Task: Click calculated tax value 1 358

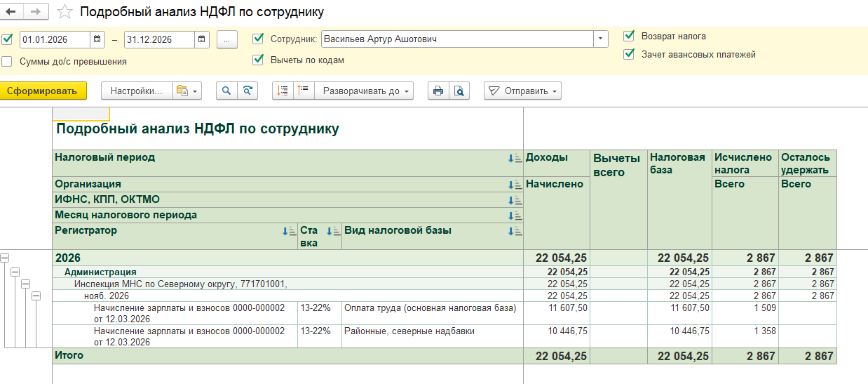Action: pyautogui.click(x=745, y=336)
